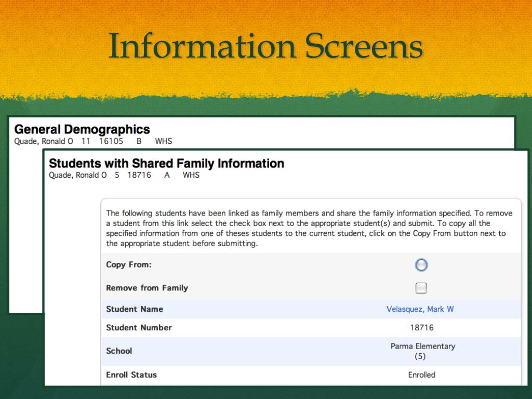Click the Student Name row label
This screenshot has height=399, width=532.
coord(135,309)
